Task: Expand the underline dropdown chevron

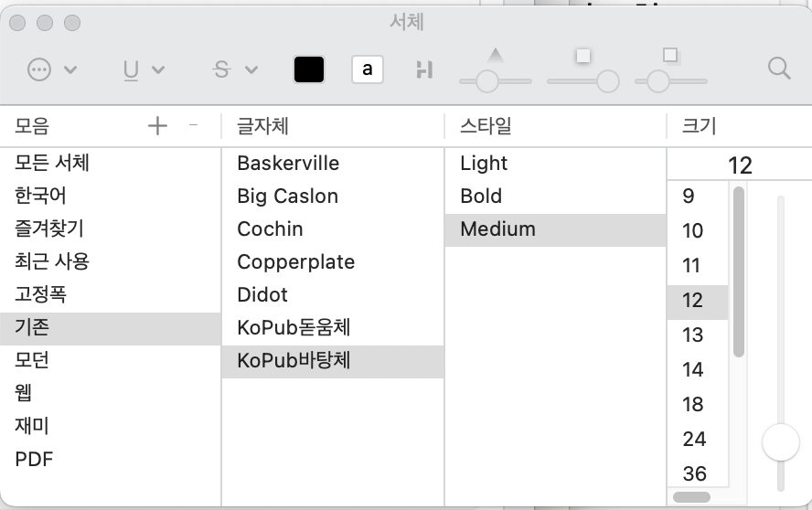Action: pos(158,69)
